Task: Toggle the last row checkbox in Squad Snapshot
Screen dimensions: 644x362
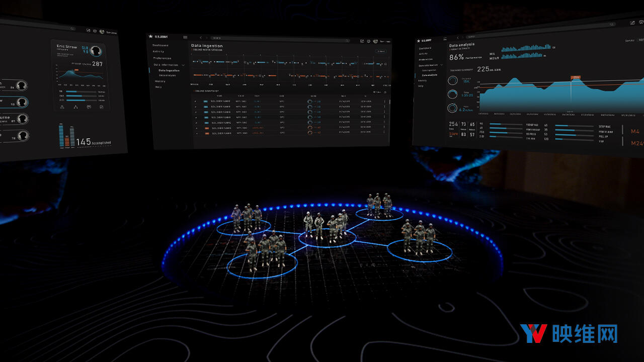Action: pos(196,134)
